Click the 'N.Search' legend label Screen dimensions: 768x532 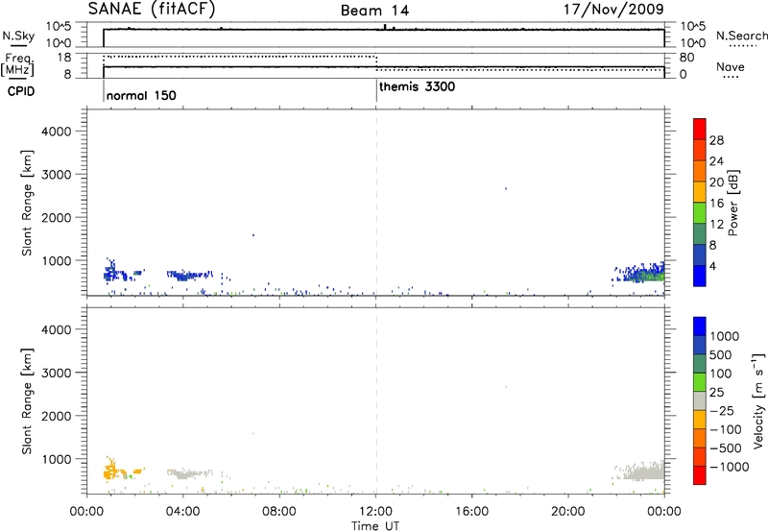coord(741,36)
